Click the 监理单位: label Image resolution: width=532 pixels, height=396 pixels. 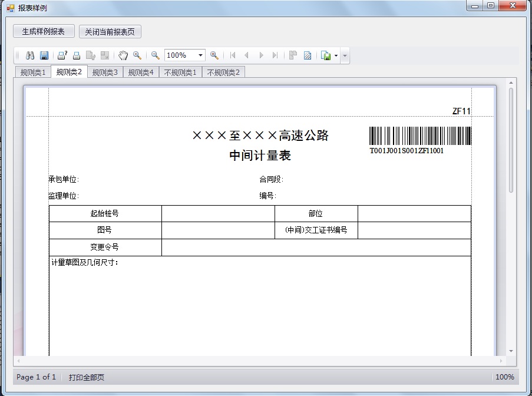pyautogui.click(x=64, y=196)
